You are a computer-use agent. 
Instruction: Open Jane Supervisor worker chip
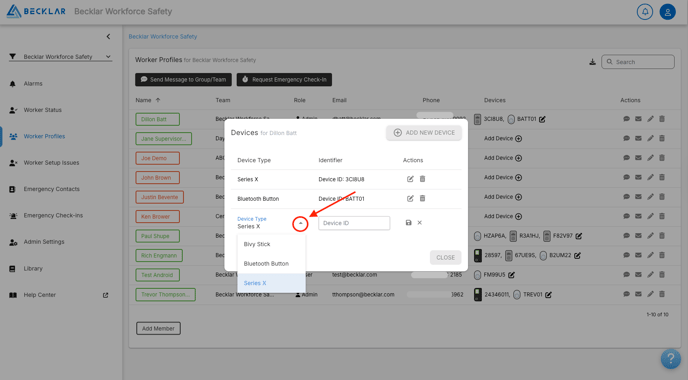tap(163, 139)
